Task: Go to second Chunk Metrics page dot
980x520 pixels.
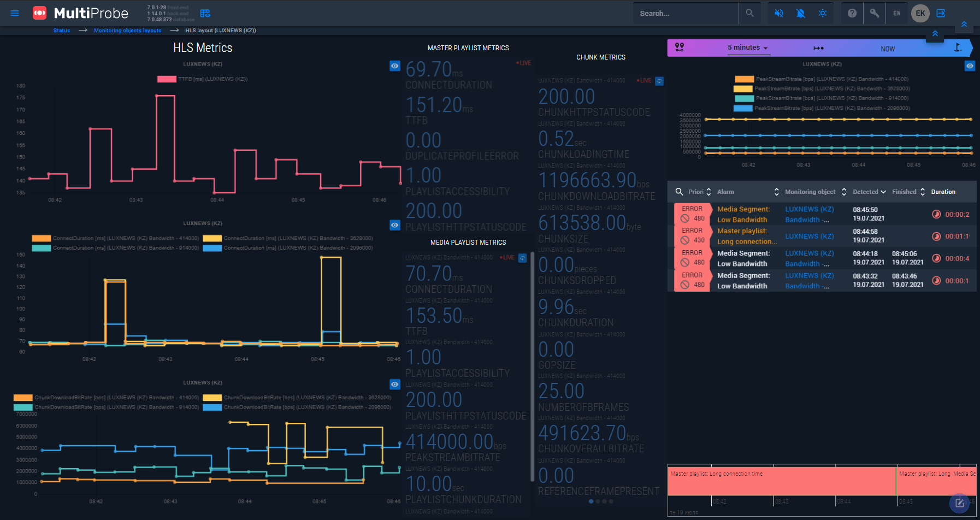Action: pyautogui.click(x=598, y=501)
